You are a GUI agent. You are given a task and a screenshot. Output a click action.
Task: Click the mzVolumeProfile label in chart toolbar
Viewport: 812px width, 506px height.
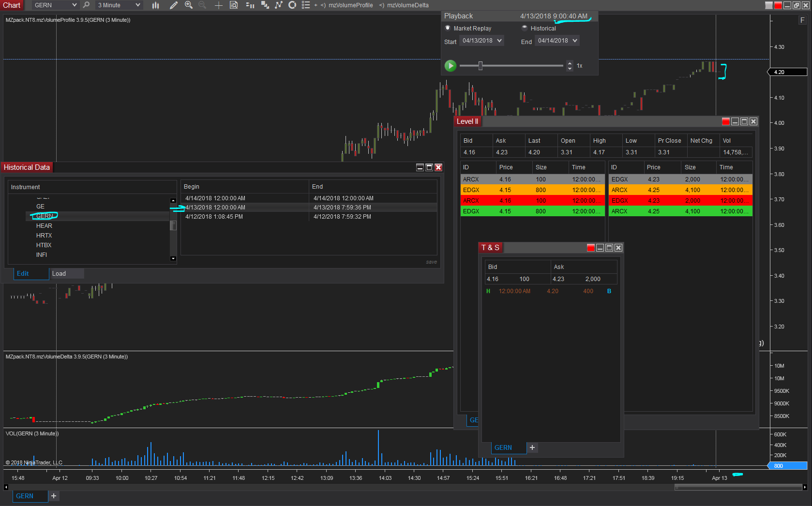[x=350, y=5]
